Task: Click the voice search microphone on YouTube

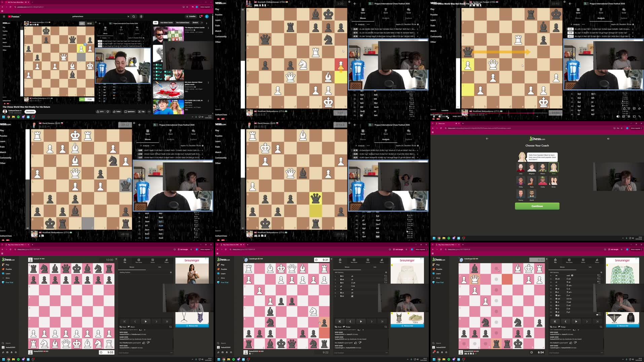Action: pyautogui.click(x=141, y=16)
